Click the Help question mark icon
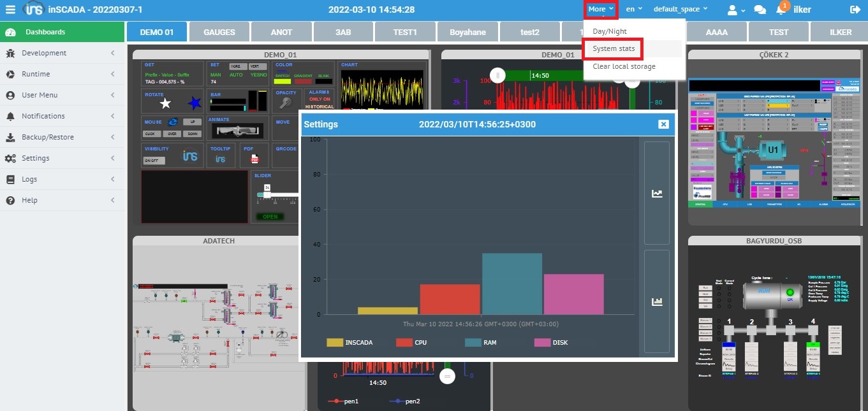This screenshot has height=411, width=868. tap(10, 200)
